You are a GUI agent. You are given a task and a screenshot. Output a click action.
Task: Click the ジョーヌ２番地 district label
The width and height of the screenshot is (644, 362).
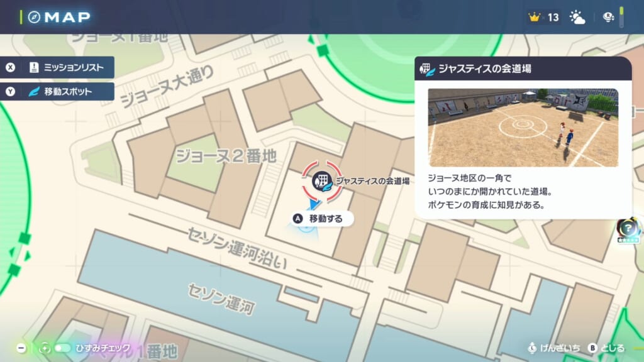(226, 155)
